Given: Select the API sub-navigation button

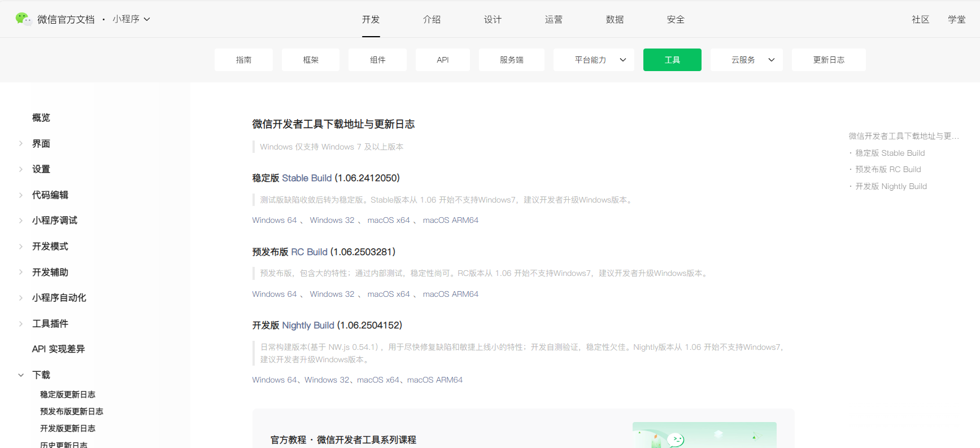Looking at the screenshot, I should 443,60.
